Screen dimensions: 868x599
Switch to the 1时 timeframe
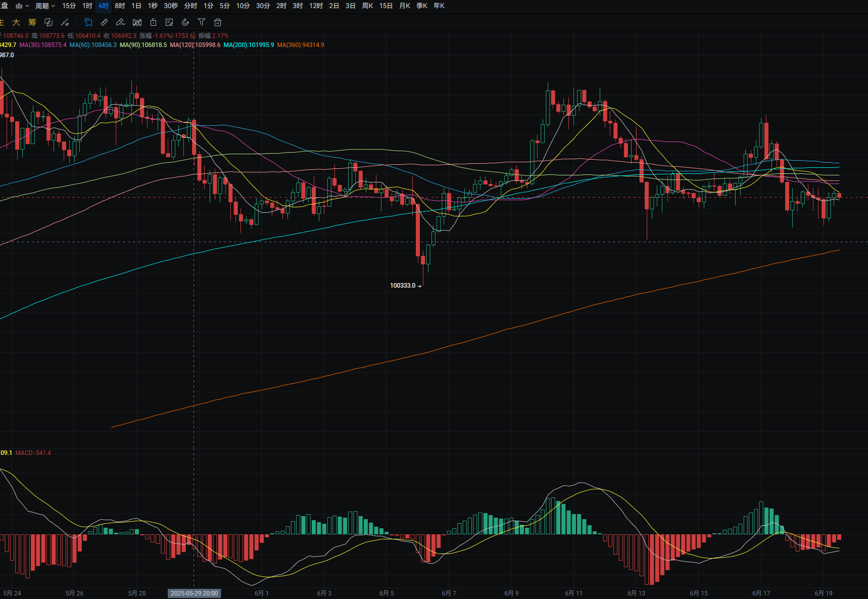(87, 6)
